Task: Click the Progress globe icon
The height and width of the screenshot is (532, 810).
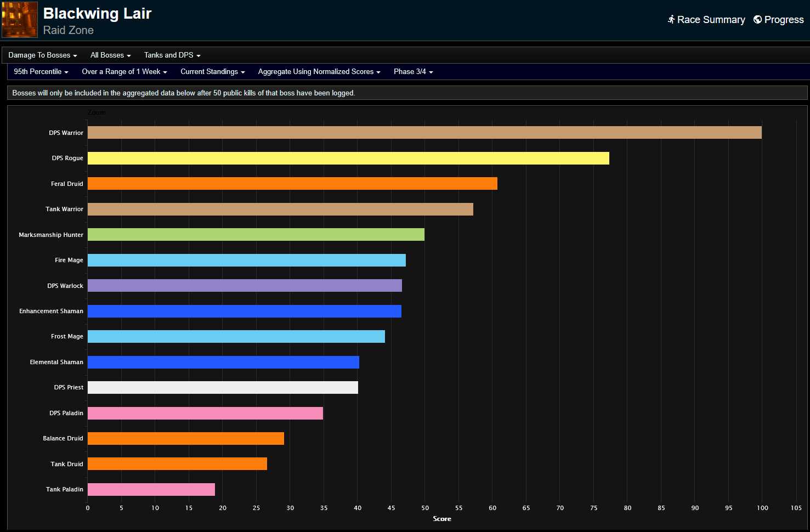Action: pyautogui.click(x=757, y=20)
